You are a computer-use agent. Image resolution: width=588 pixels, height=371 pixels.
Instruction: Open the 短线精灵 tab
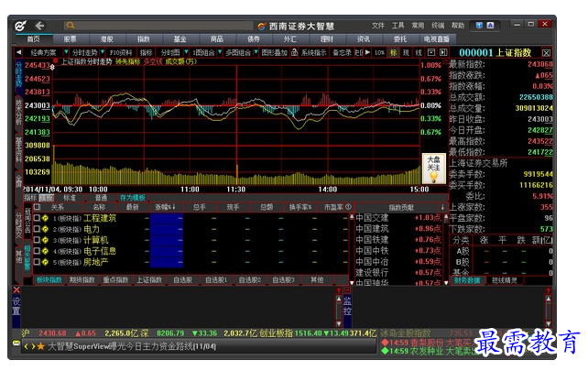505,280
